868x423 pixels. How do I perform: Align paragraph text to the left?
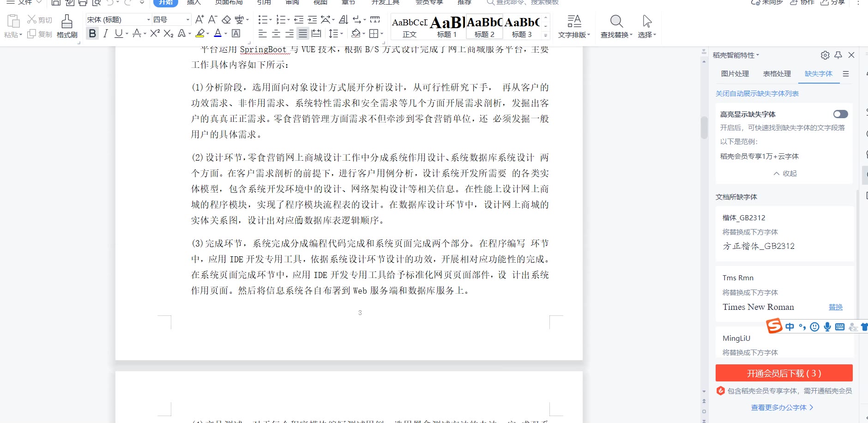pyautogui.click(x=262, y=33)
